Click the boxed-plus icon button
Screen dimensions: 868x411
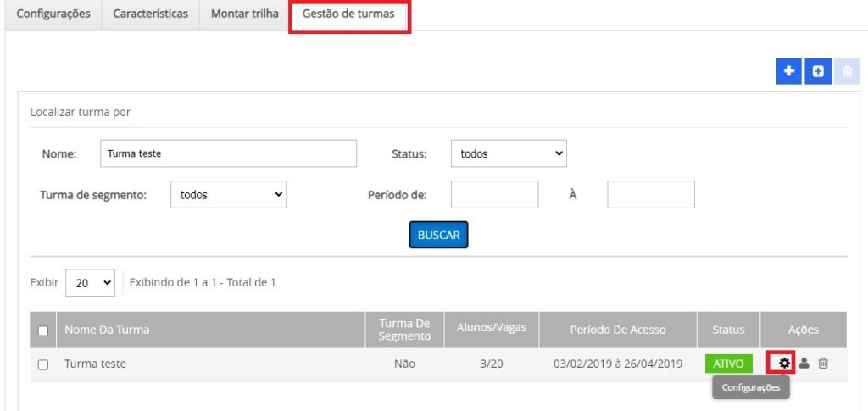pos(817,72)
